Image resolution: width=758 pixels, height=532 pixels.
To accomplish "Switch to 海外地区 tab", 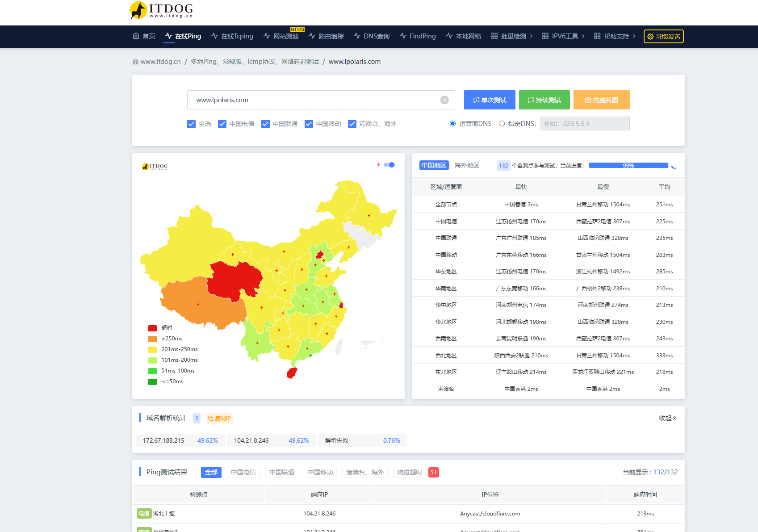I will click(x=467, y=165).
